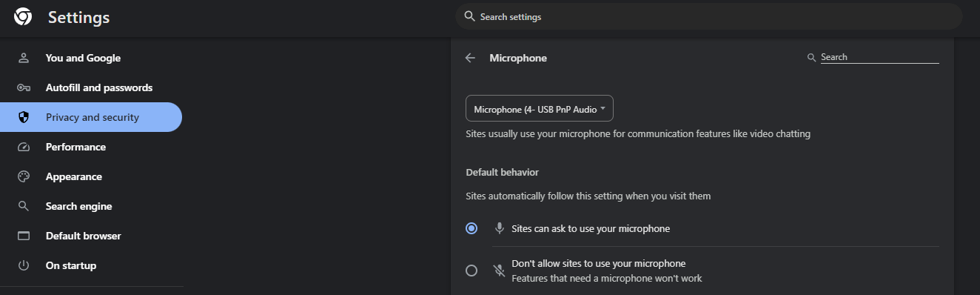Open Appearance settings section
The width and height of the screenshot is (980, 295).
click(91, 176)
